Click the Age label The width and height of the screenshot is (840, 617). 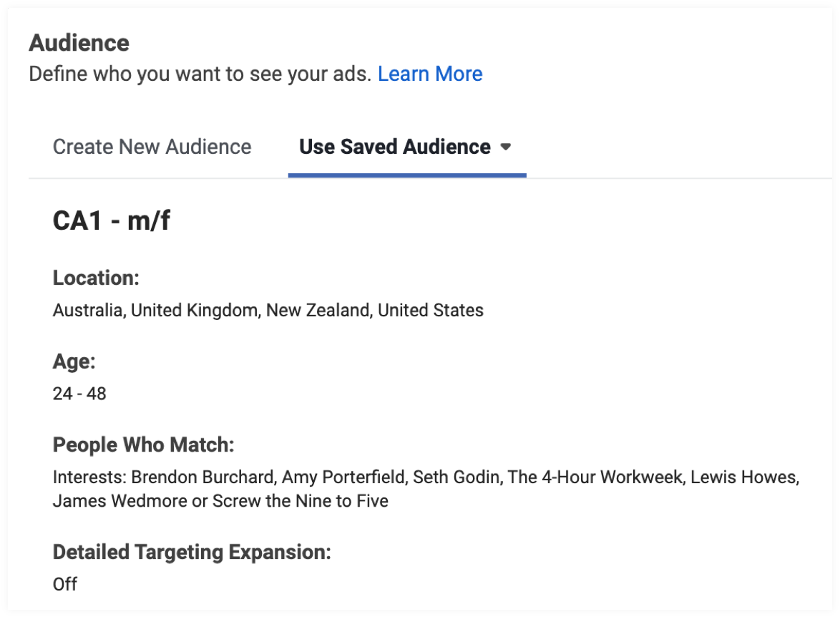[x=74, y=361]
